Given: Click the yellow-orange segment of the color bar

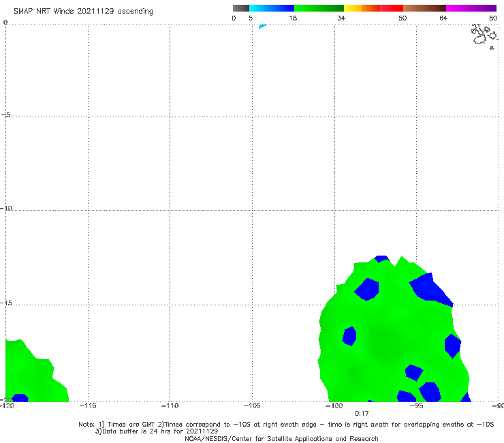Looking at the screenshot, I should point(362,8).
